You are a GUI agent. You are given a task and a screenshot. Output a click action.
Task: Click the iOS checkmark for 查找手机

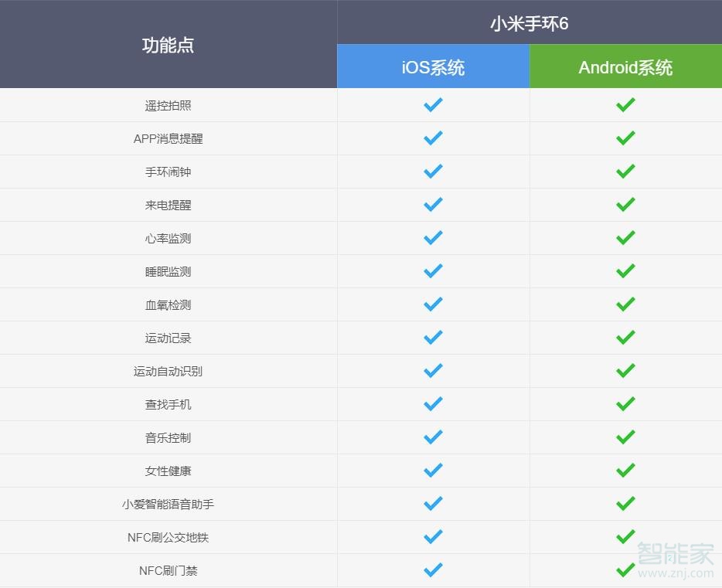(x=433, y=404)
